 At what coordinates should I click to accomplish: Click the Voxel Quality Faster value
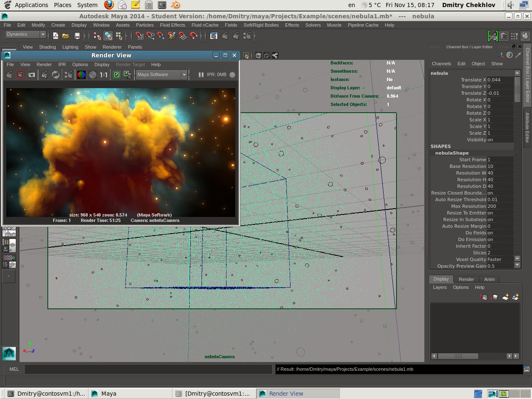[x=500, y=259]
